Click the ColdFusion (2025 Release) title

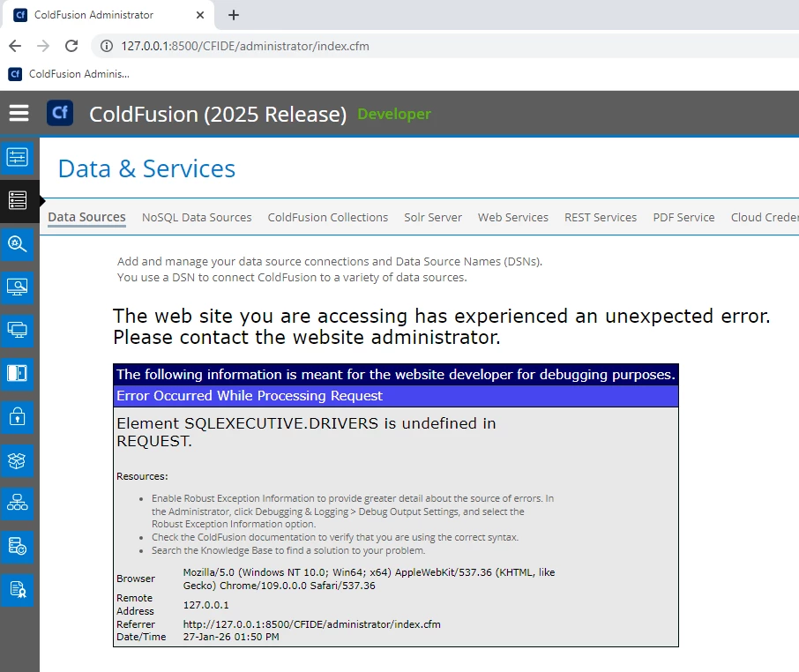218,114
